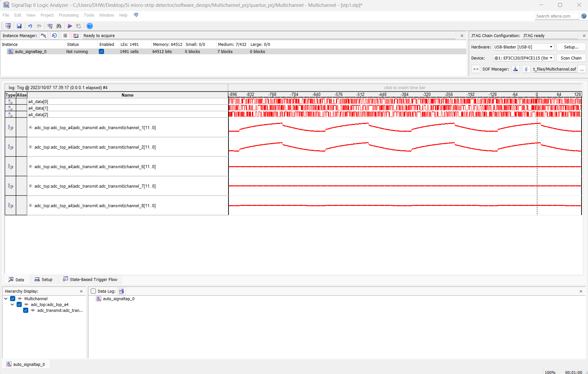Expand the channel_6[11..0] bus
Viewport: 588px width, 374px height.
click(x=30, y=167)
